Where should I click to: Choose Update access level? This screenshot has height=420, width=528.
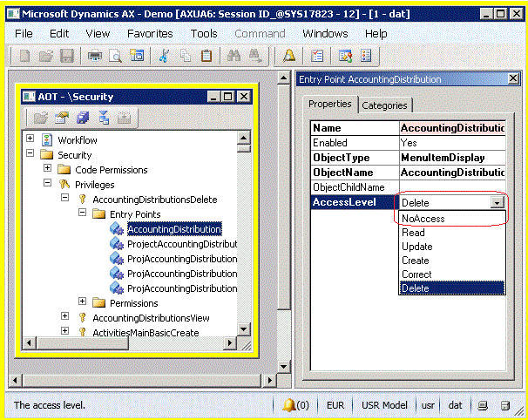pyautogui.click(x=452, y=247)
